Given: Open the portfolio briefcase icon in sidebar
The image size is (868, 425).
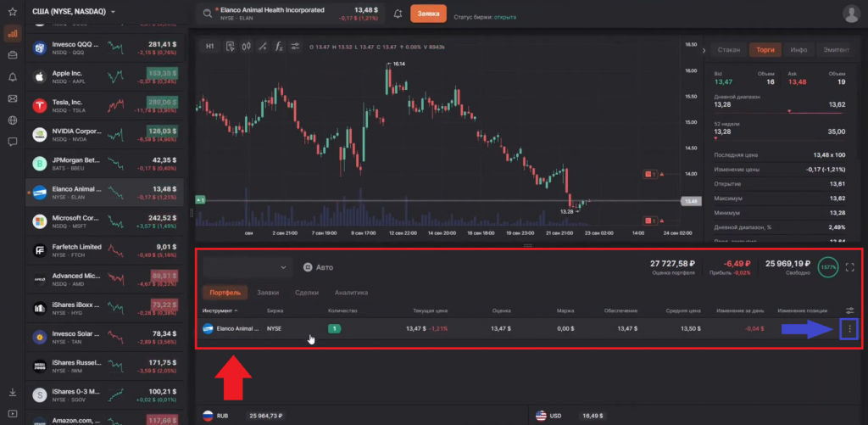Looking at the screenshot, I should tap(12, 55).
